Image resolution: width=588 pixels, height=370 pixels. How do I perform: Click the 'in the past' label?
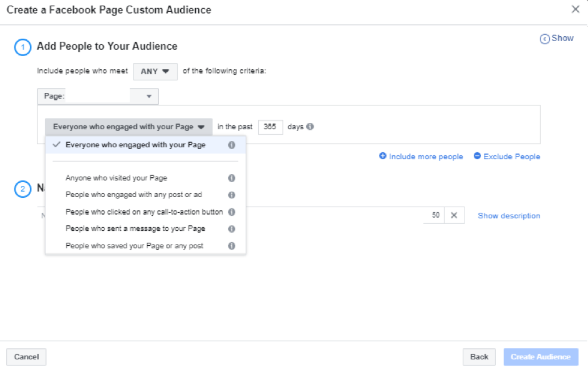235,127
